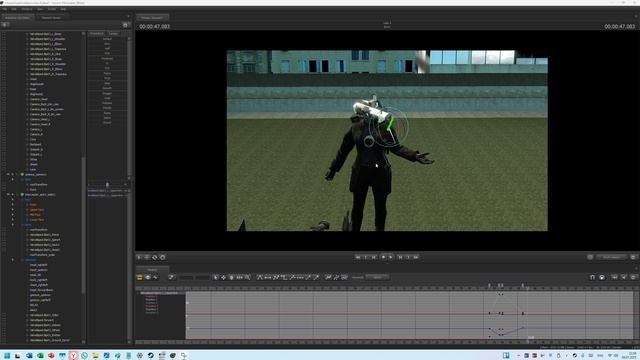Click second numeric field in graph toolbar
The height and width of the screenshot is (360, 640).
coord(202,278)
